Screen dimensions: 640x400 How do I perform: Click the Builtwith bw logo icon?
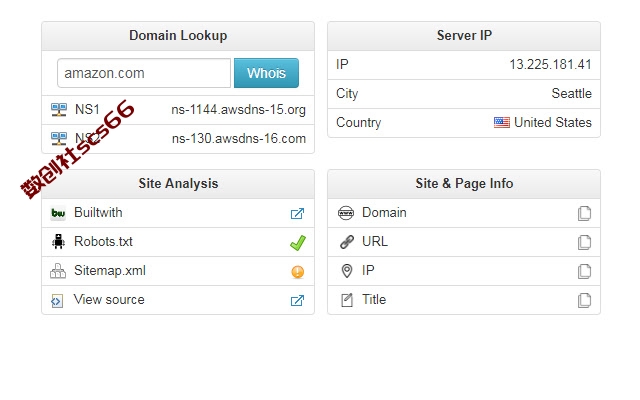[58, 213]
